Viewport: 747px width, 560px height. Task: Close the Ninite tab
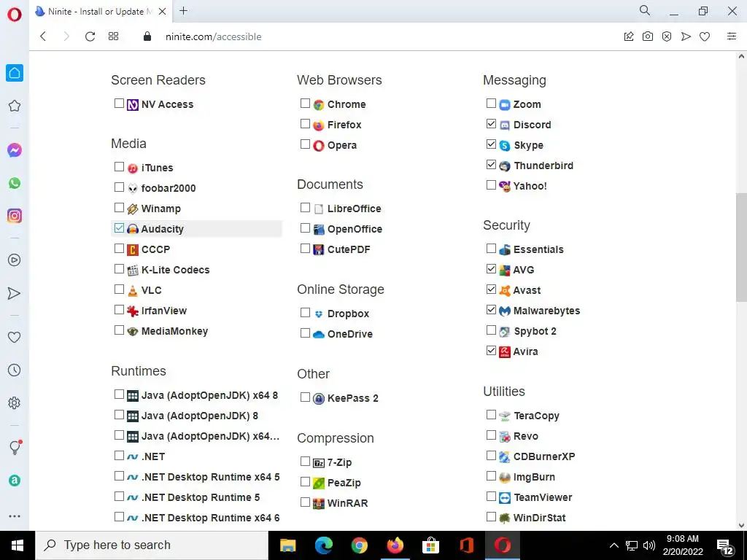[162, 12]
